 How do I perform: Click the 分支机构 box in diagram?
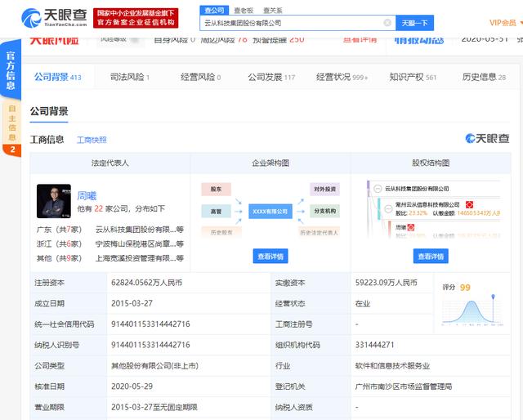pyautogui.click(x=324, y=211)
